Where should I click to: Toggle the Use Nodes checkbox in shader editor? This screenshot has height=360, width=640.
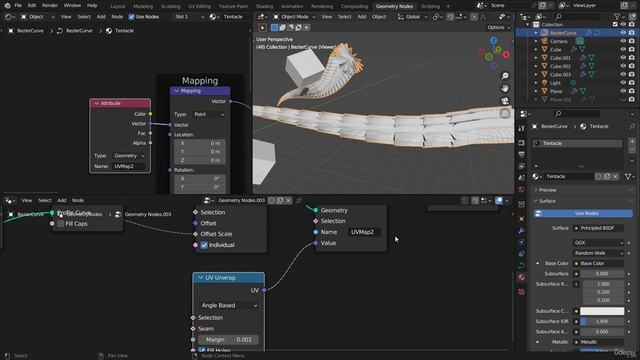(131, 17)
